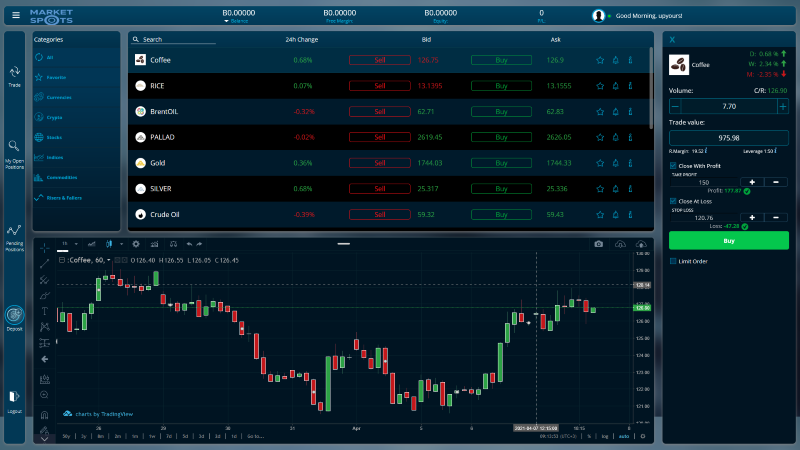Increase volume with the plus stepper
This screenshot has height=450, width=800.
(x=783, y=106)
